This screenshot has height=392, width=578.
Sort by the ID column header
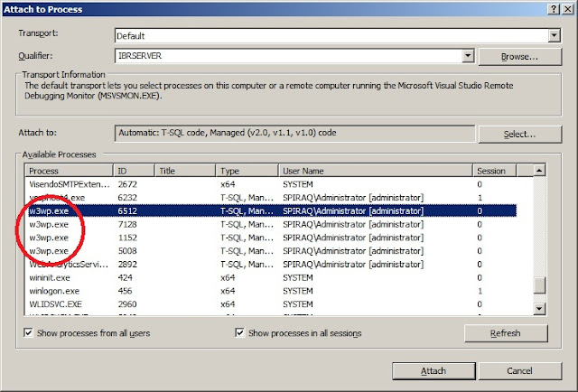click(x=134, y=171)
